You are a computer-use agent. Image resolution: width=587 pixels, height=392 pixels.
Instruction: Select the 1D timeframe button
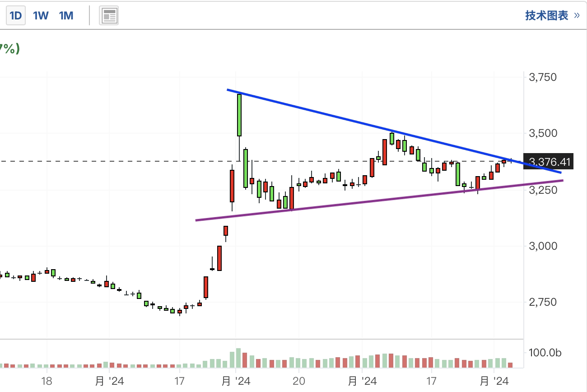pyautogui.click(x=16, y=16)
